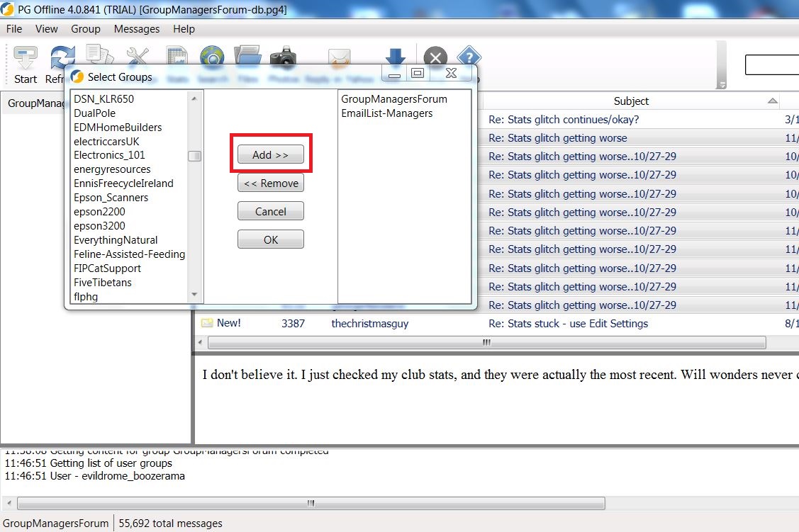Click the message list horizontal scrollbar

click(x=486, y=343)
